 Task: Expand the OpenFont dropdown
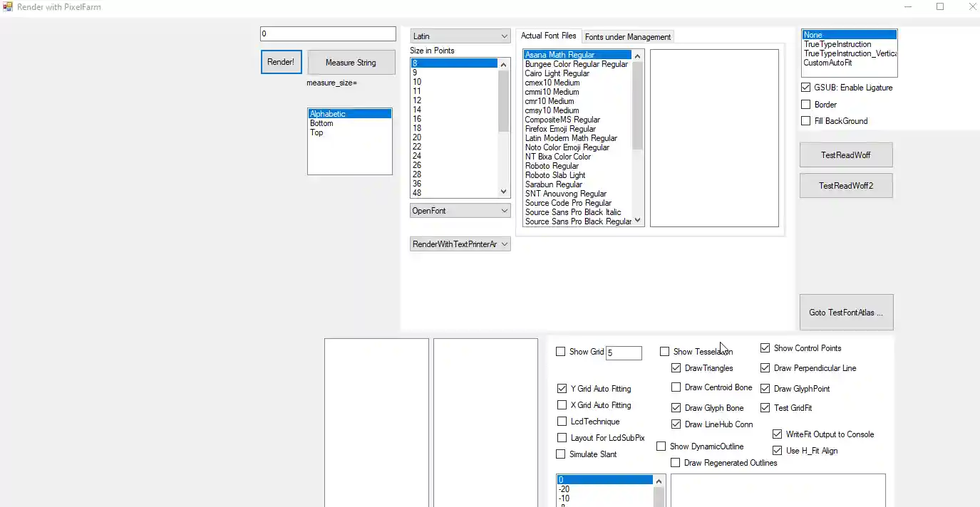coord(460,211)
